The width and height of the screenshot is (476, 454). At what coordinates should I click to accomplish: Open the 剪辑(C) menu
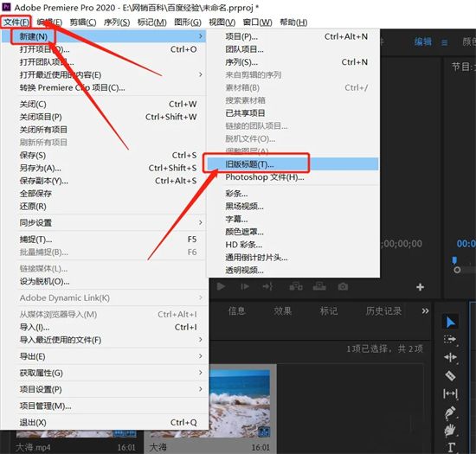(83, 22)
